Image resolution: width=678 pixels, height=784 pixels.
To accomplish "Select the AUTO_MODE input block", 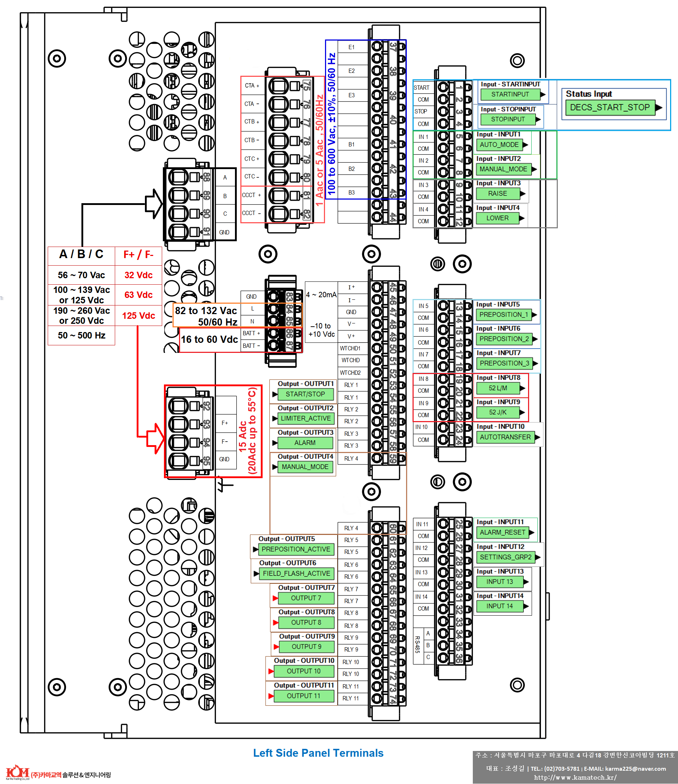I will [499, 145].
